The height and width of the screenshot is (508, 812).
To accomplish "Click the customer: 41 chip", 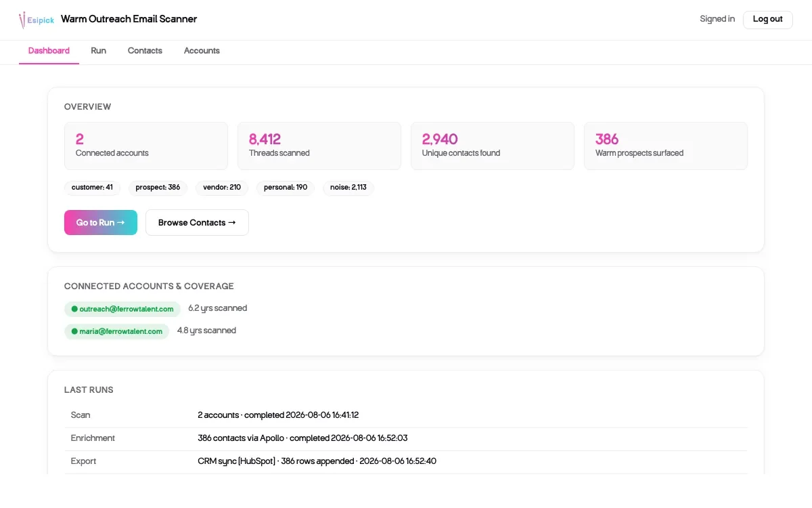I will point(92,188).
